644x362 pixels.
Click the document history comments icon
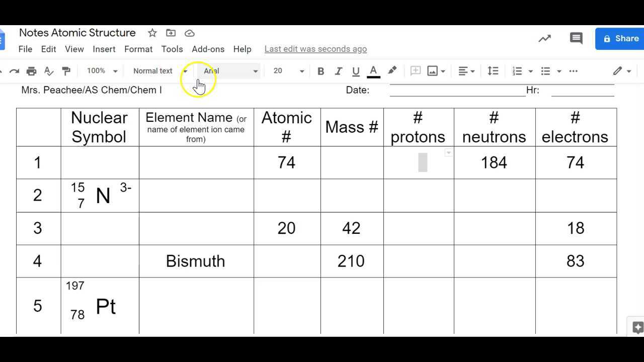576,38
